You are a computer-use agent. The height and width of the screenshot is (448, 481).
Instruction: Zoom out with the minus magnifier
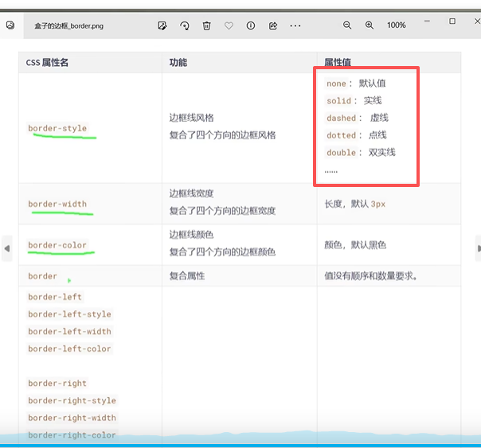pos(347,25)
